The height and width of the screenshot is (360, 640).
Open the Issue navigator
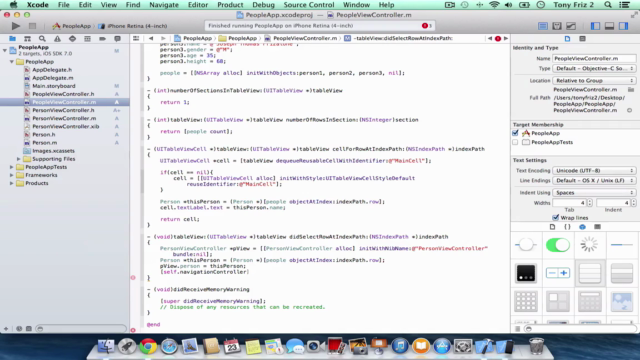57,38
